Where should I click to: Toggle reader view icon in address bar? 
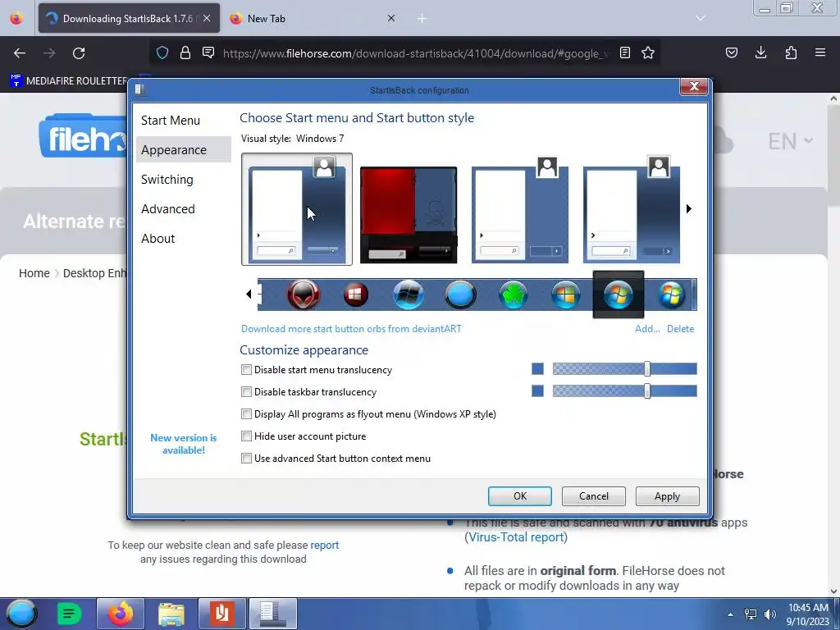click(624, 52)
